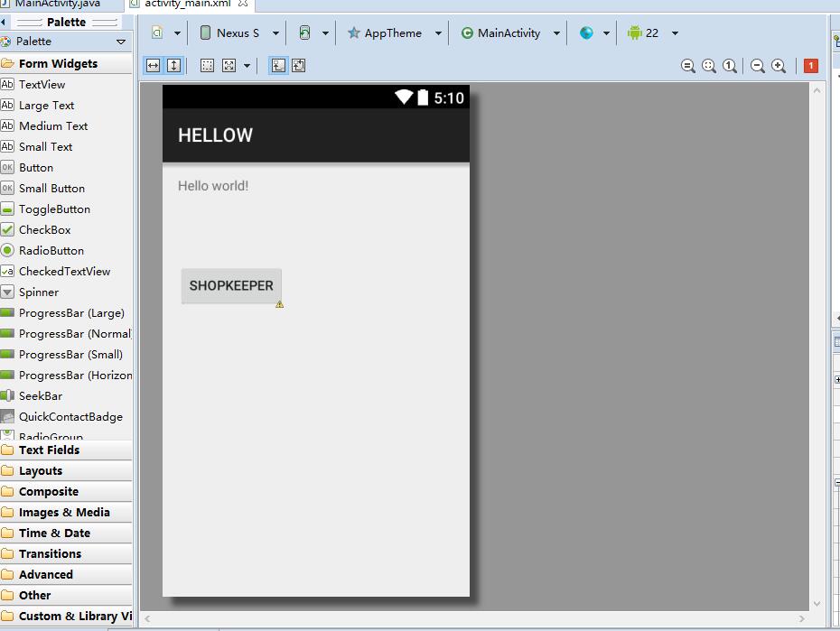Viewport: 840px width, 631px height.
Task: Toggle fill width (horizontal arrows) button
Action: point(154,66)
